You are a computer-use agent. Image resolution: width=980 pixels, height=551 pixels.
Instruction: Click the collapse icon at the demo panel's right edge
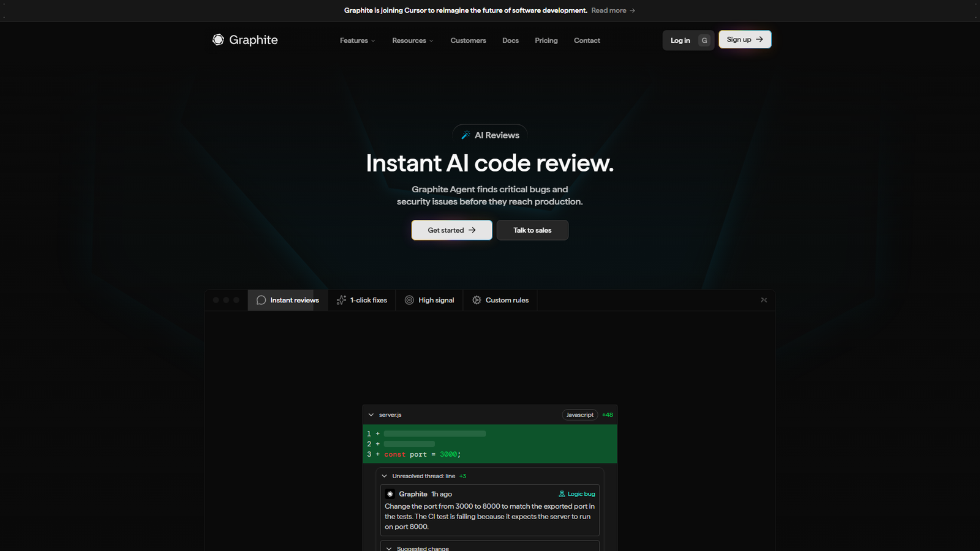(x=764, y=300)
